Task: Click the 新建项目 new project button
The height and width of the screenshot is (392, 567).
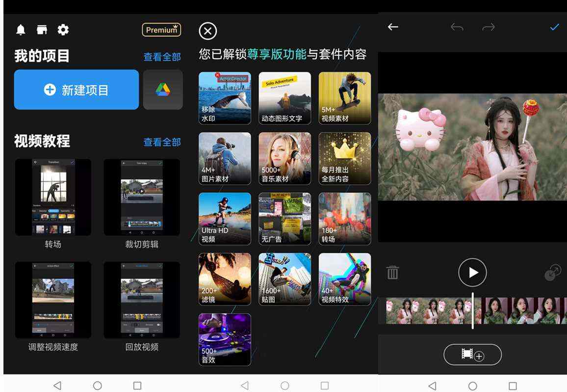Action: (x=77, y=90)
